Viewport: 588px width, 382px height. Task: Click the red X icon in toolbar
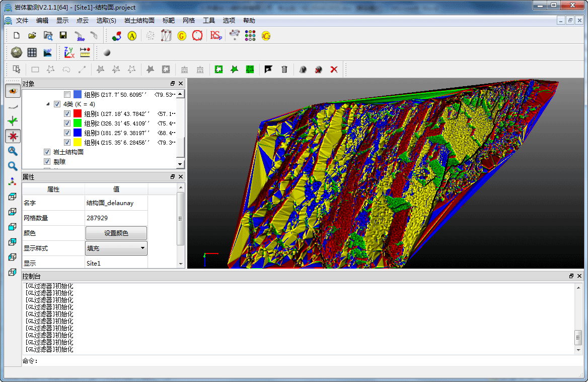pos(334,70)
